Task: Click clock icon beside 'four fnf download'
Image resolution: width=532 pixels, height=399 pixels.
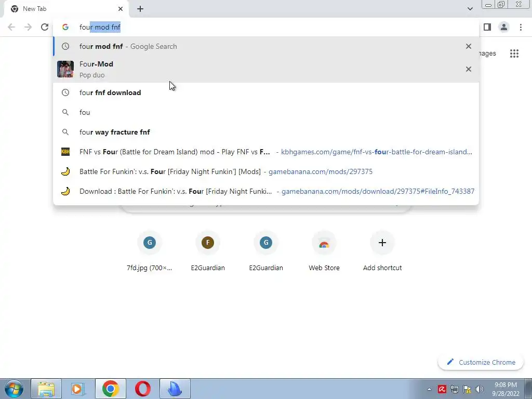Action: coord(65,92)
